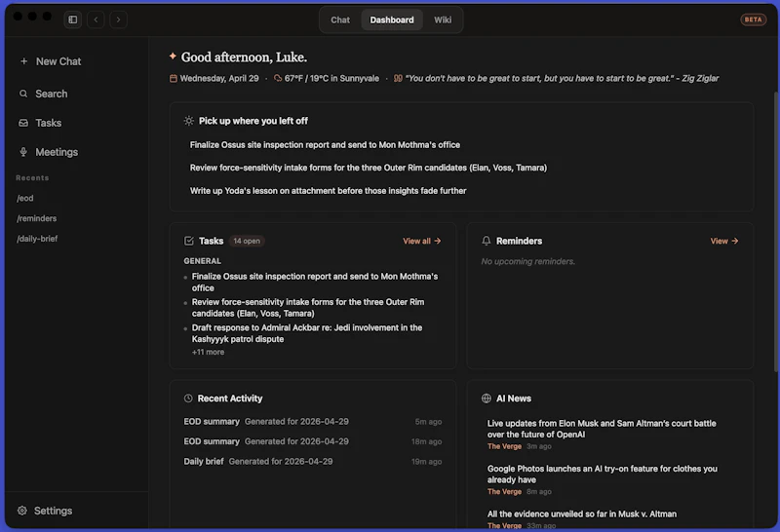
Task: Expand the +11 more tasks
Action: click(x=208, y=352)
